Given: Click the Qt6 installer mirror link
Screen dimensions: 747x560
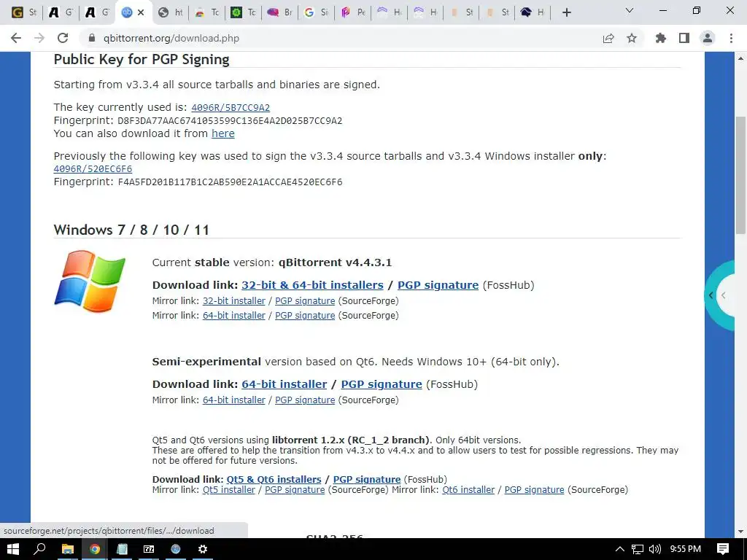Looking at the screenshot, I should [x=468, y=489].
